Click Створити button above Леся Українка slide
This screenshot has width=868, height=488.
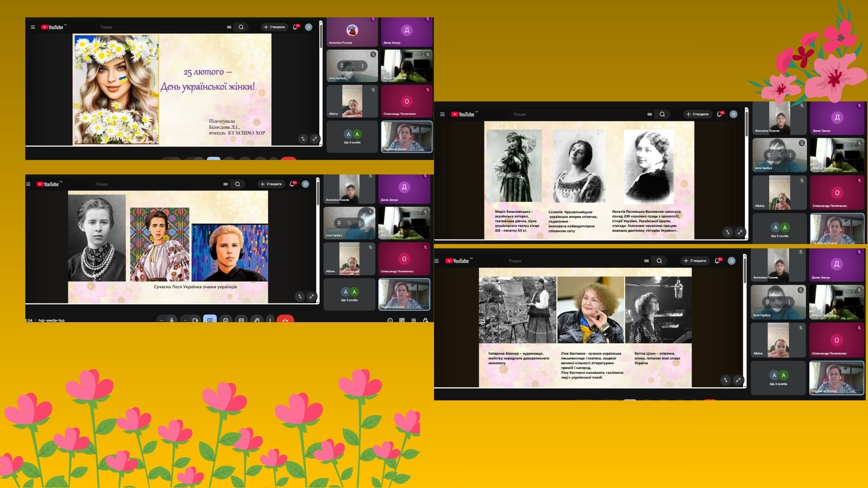tap(271, 184)
